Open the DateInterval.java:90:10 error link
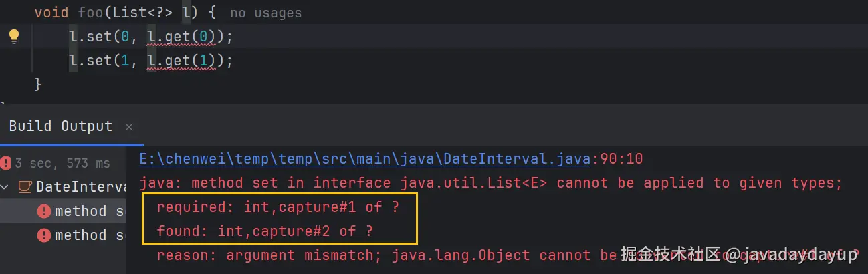The width and height of the screenshot is (868, 274). (391, 158)
